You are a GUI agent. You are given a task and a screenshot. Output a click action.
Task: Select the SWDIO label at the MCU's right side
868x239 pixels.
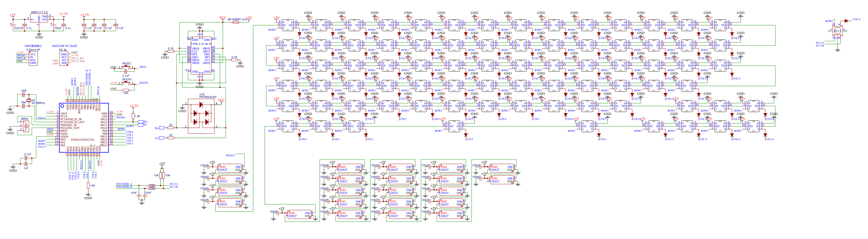(121, 118)
